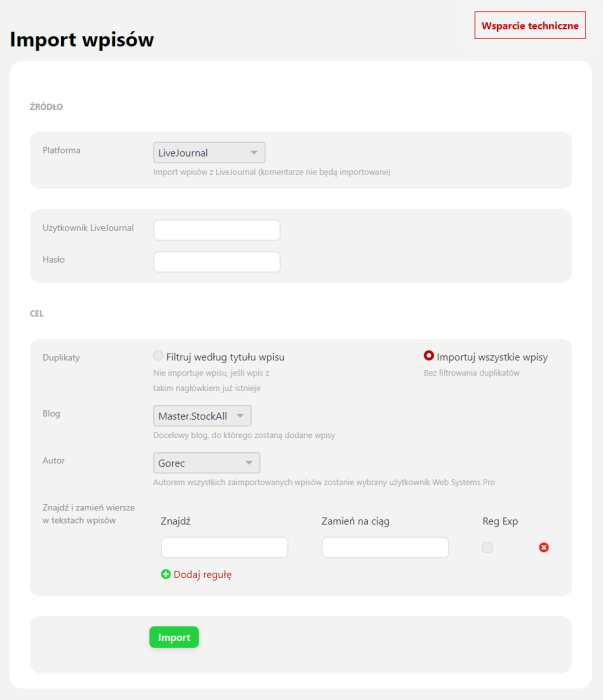Focus the Użytkownik LiveJournal text field
This screenshot has height=700, width=603.
click(x=217, y=230)
